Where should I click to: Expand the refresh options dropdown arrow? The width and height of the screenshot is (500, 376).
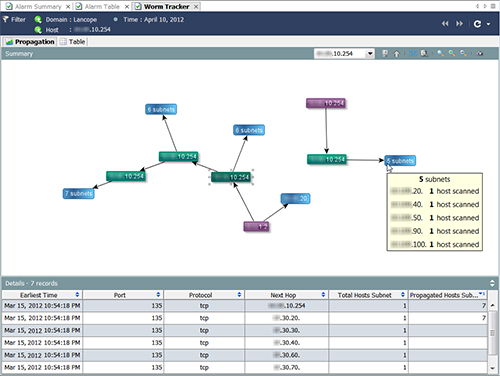[489, 24]
